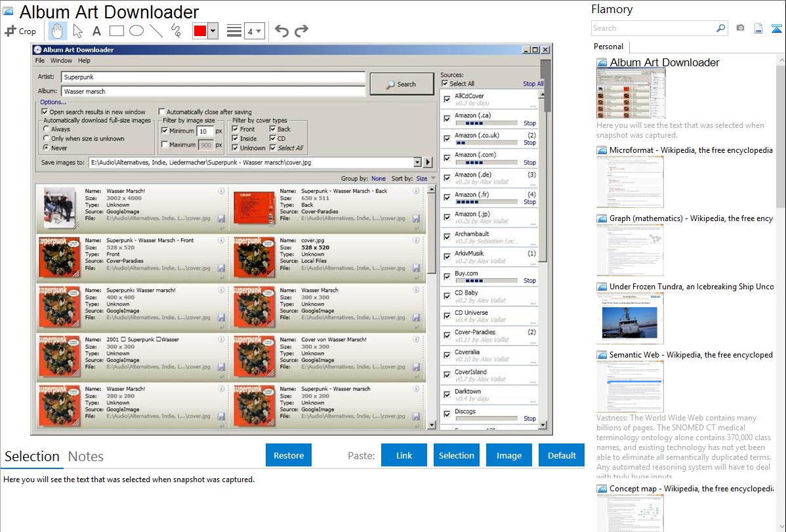Switch to the Selection tab
This screenshot has width=786, height=532.
pos(32,457)
